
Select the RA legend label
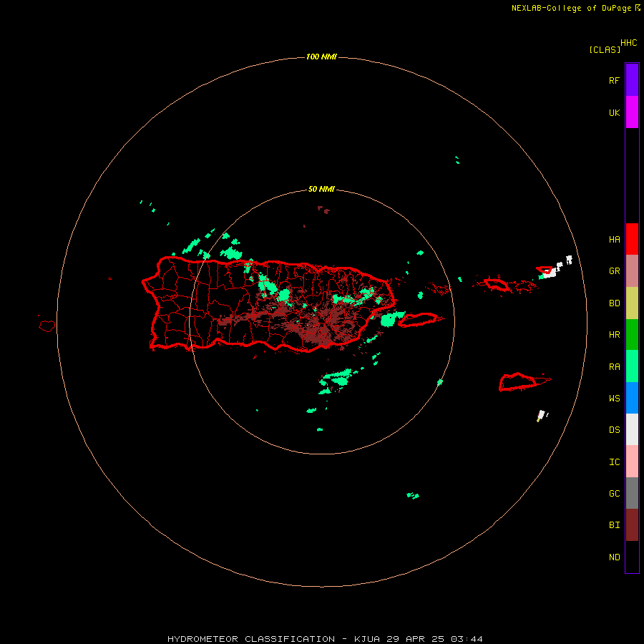(614, 367)
